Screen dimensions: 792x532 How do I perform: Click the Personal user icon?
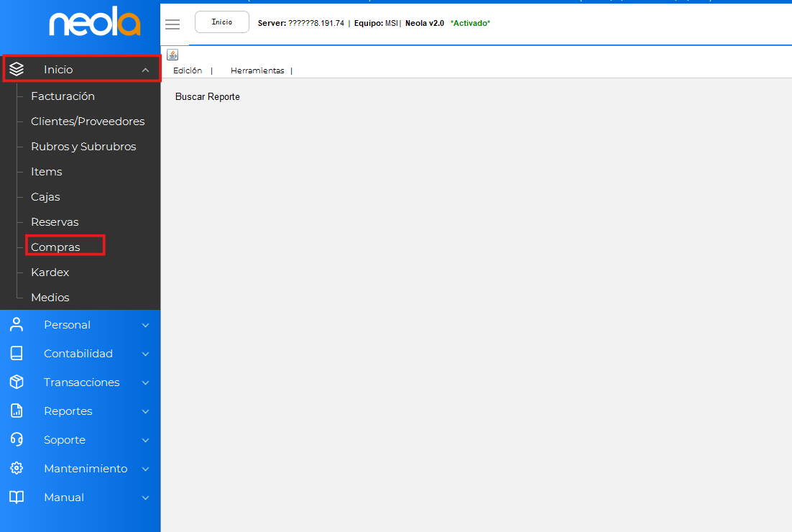coord(17,324)
